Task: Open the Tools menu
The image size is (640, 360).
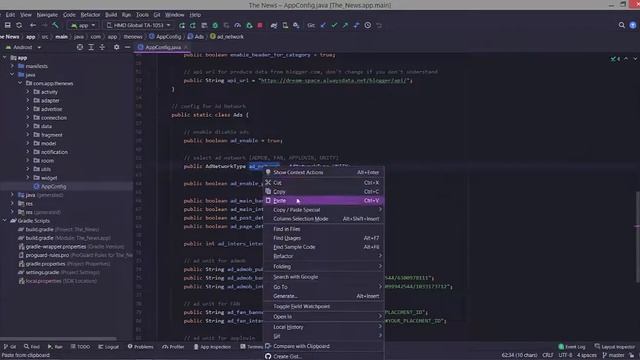Action: [x=142, y=15]
